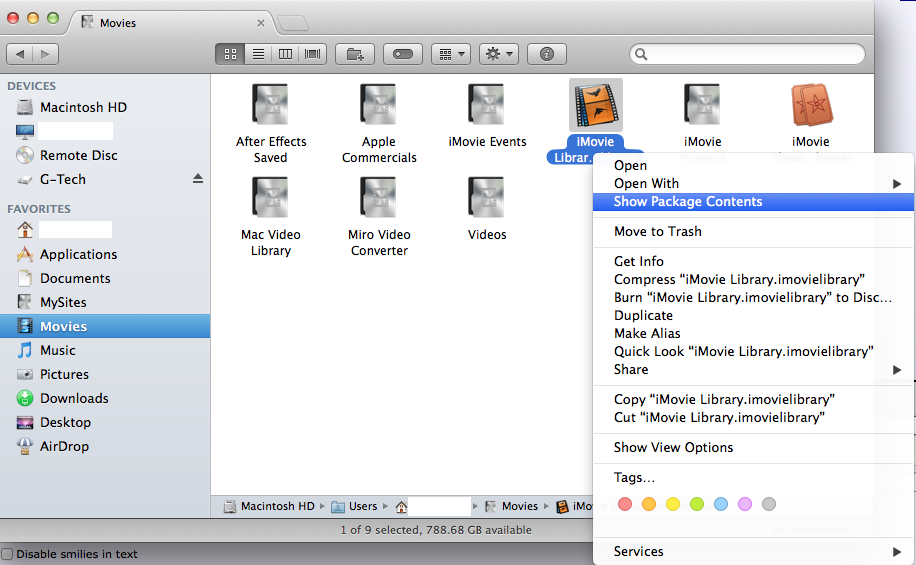
Task: Select the Movies tab
Action: tap(172, 23)
